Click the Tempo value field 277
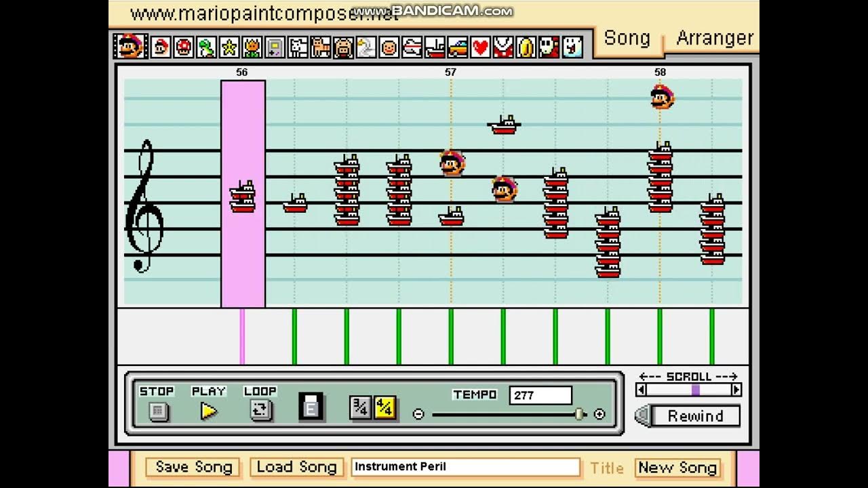The height and width of the screenshot is (488, 868). pos(540,395)
